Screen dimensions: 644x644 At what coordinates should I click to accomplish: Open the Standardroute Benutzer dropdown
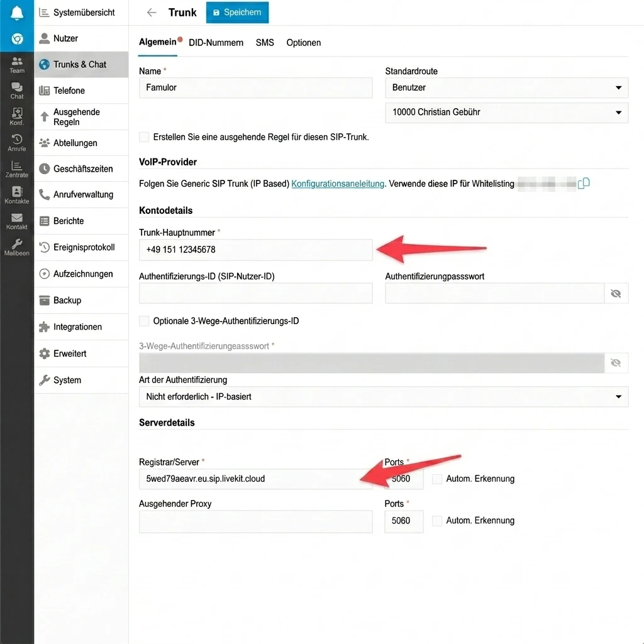(506, 88)
